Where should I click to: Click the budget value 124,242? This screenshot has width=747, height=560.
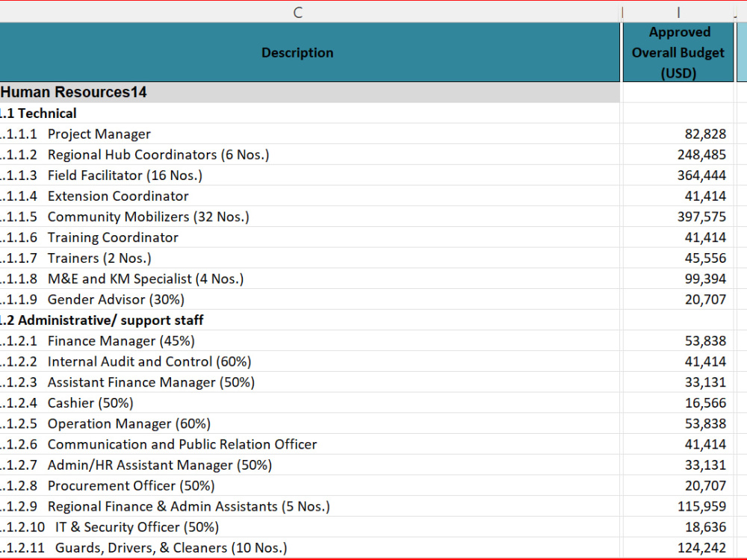[678, 547]
